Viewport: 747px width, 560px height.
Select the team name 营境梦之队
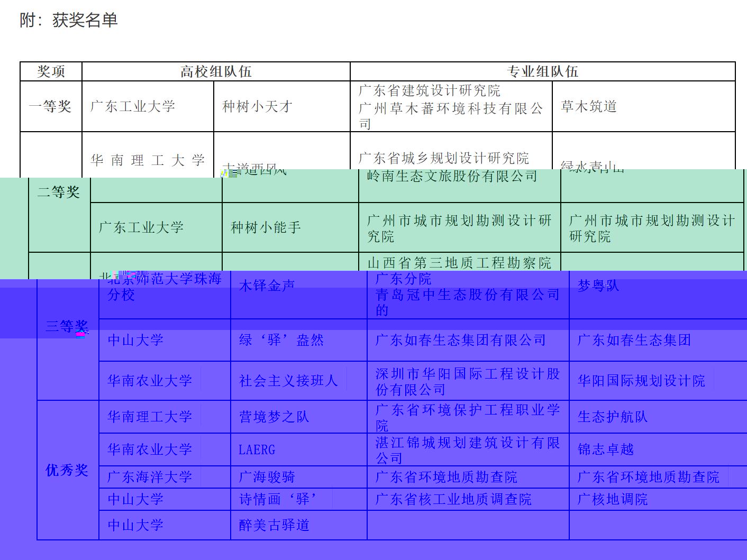274,417
